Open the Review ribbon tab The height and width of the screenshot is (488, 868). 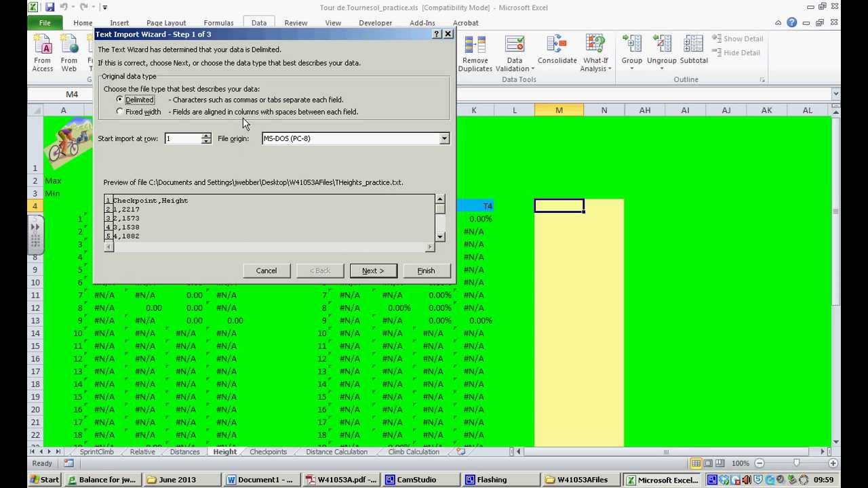tap(296, 23)
